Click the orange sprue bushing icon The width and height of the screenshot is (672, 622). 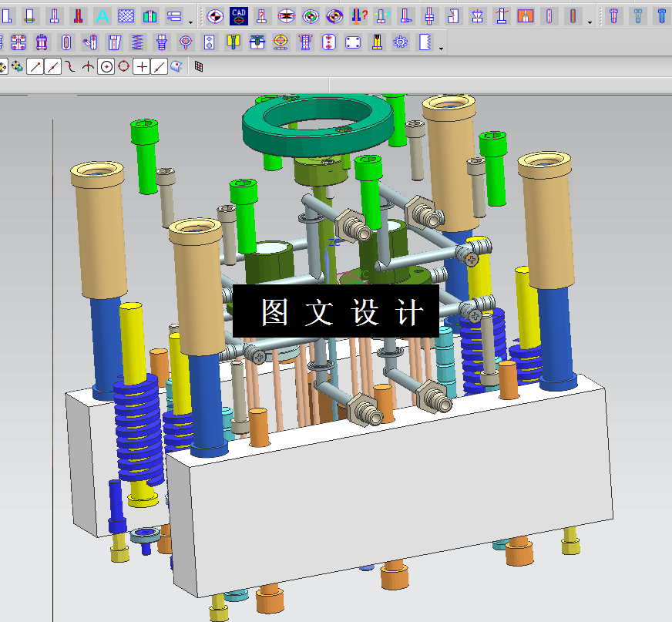526,16
